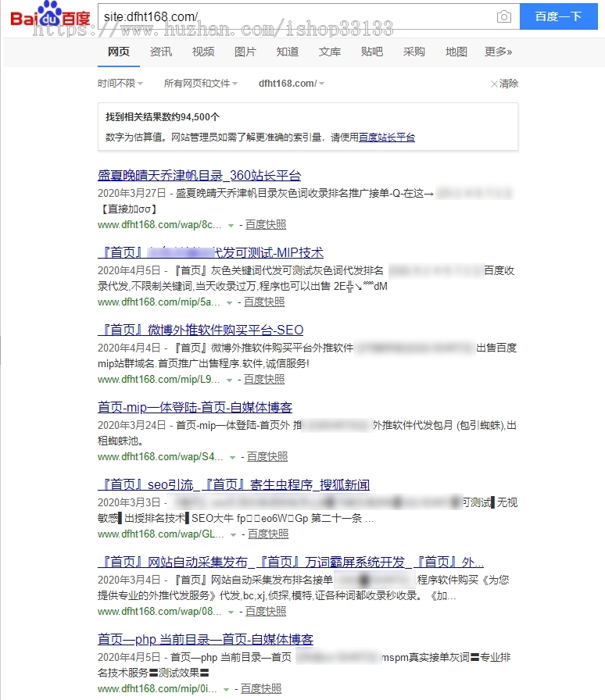Click URL www.dfht168.com/wap/8c...
This screenshot has width=605, height=700.
[159, 224]
